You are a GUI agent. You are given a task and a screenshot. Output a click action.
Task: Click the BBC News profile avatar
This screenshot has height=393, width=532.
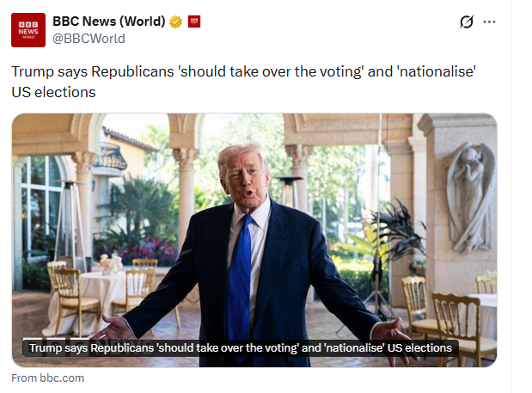(28, 29)
